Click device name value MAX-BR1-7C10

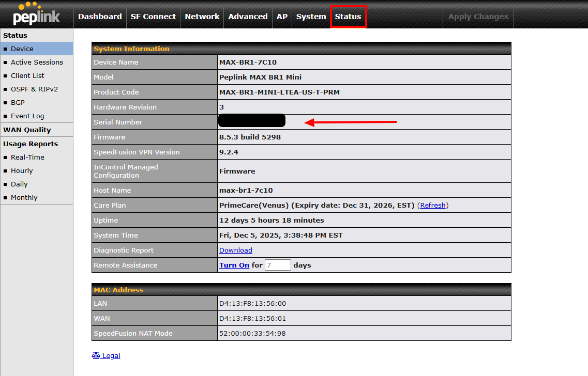pos(248,62)
